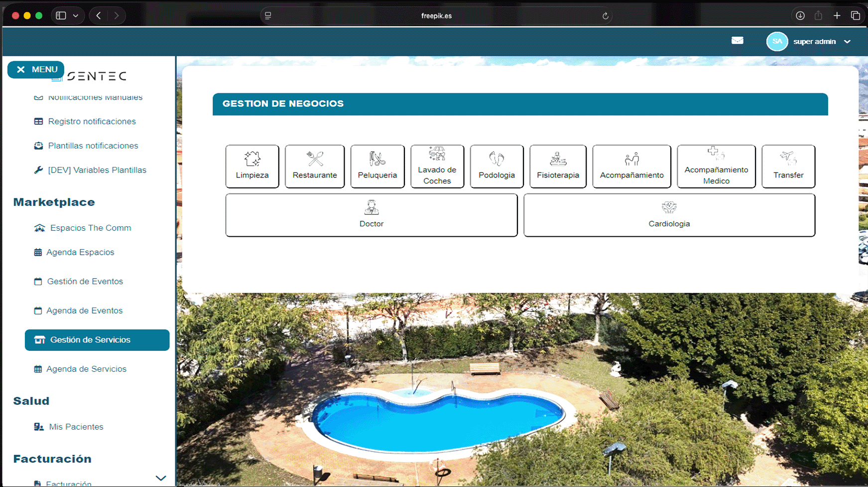Click the Mis Pacientes patient icon
Screen dimensions: 868x487
39,427
